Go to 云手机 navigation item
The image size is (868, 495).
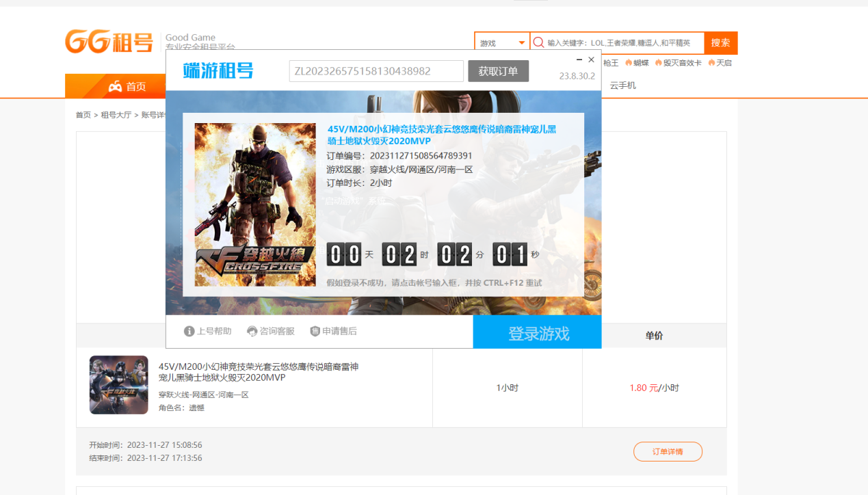(622, 85)
